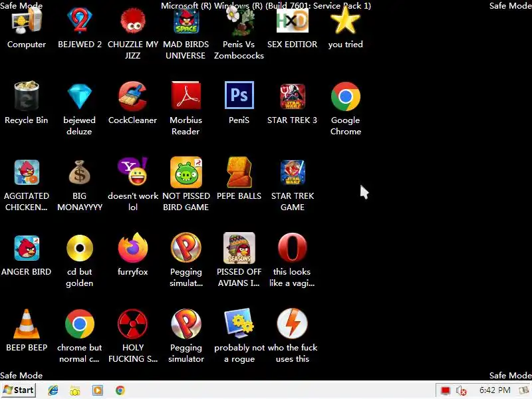
Task: Select the furryfox Firefox icon
Action: coord(132,247)
